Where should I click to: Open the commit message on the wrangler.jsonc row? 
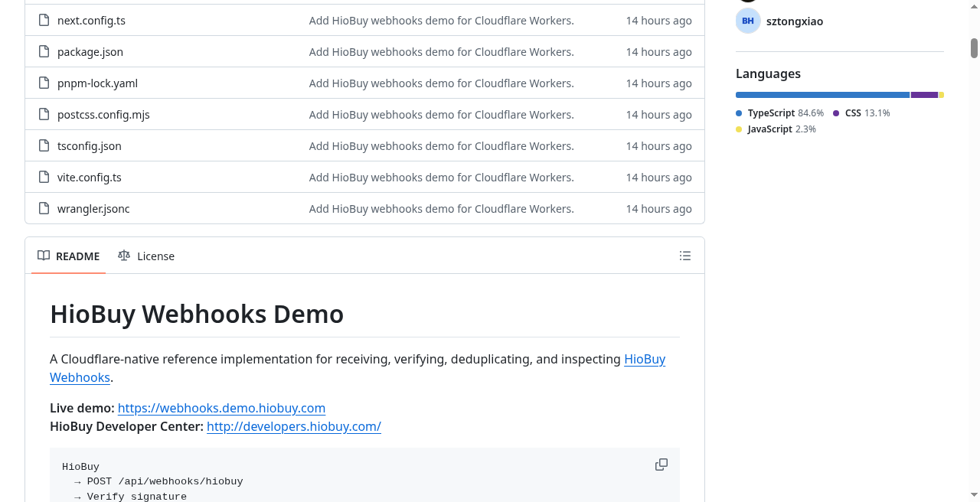441,209
